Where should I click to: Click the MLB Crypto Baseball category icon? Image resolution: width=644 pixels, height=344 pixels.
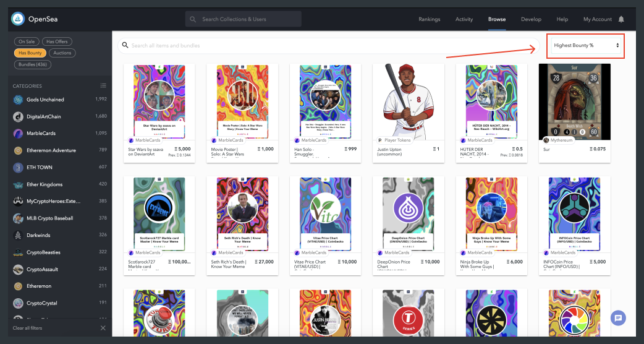tap(18, 218)
